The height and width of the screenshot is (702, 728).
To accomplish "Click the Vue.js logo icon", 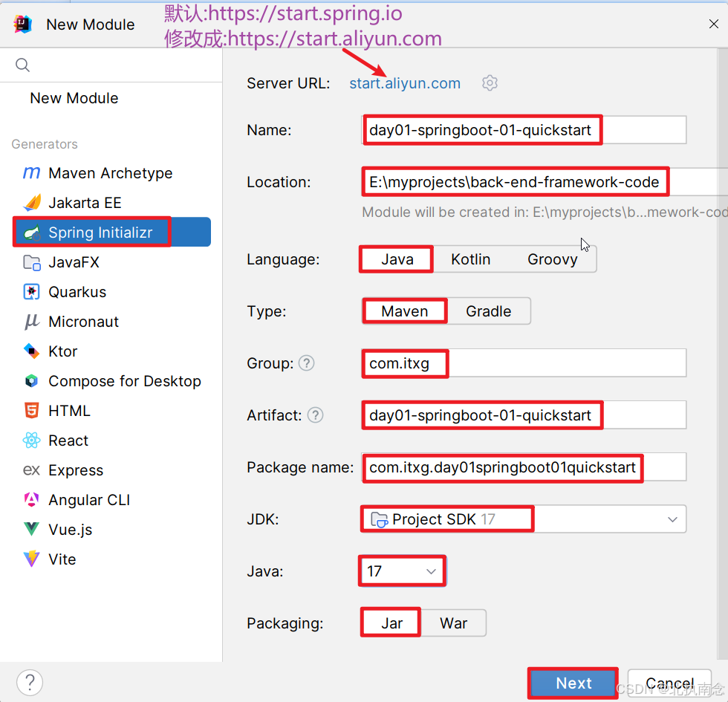I will (31, 529).
